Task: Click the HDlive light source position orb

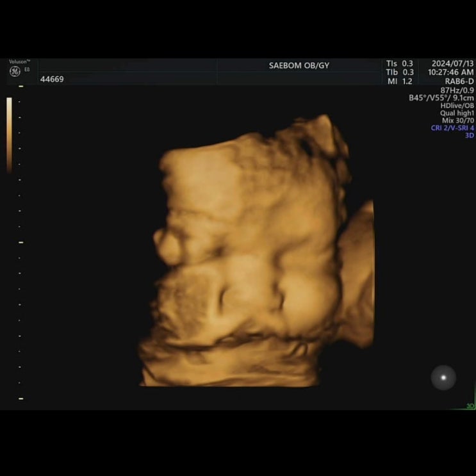Action: pos(443,377)
